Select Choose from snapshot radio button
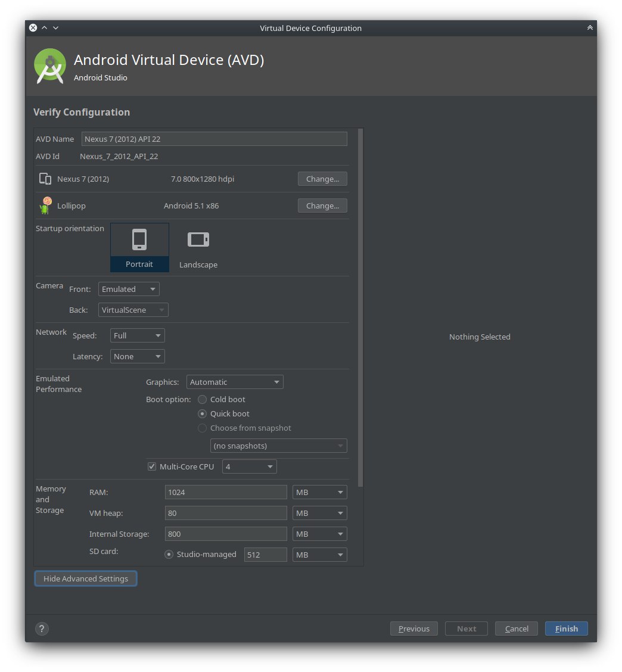This screenshot has width=622, height=672. (x=202, y=428)
